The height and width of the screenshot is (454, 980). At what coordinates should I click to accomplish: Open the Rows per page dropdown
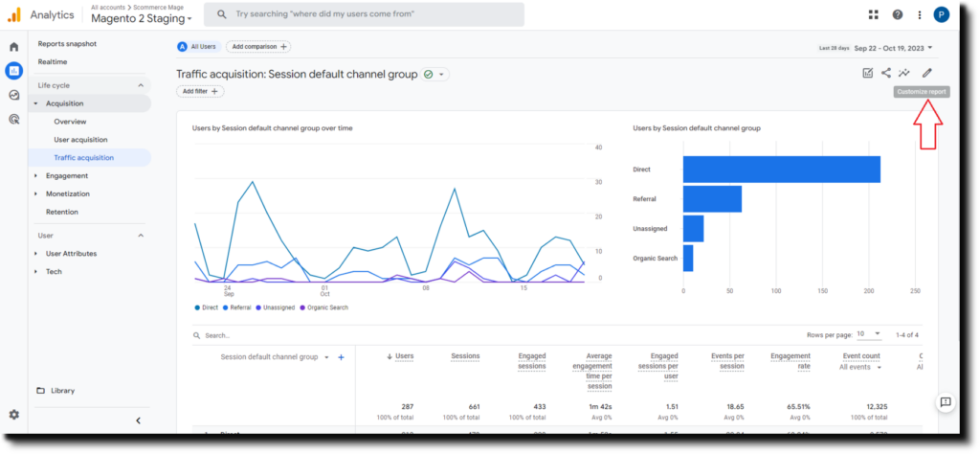(869, 334)
